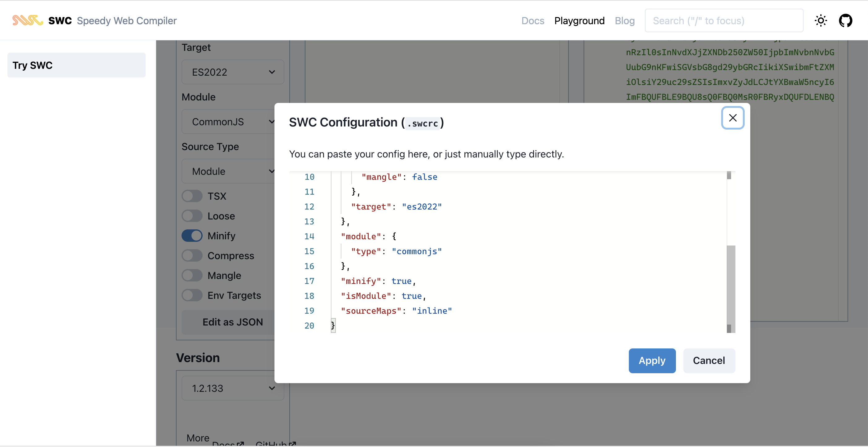The image size is (868, 447).
Task: Focus the search input field
Action: [x=724, y=20]
